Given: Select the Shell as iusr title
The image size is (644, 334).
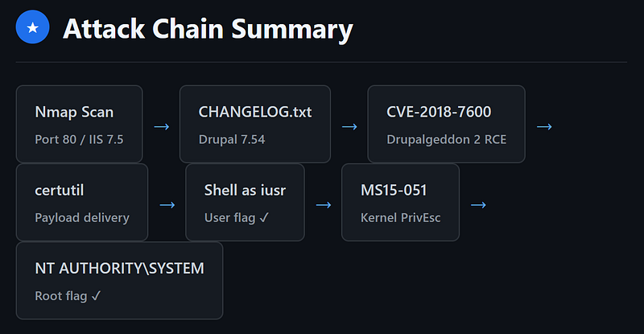Looking at the screenshot, I should click(244, 190).
